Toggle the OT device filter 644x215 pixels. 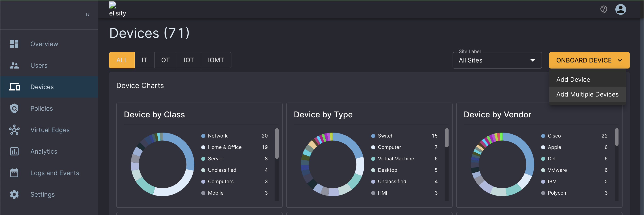click(x=165, y=60)
